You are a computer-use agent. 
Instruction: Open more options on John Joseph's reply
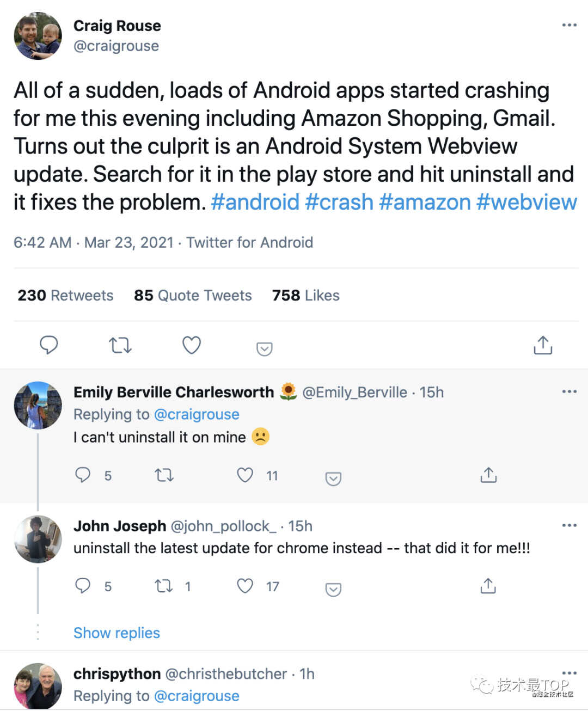point(569,525)
